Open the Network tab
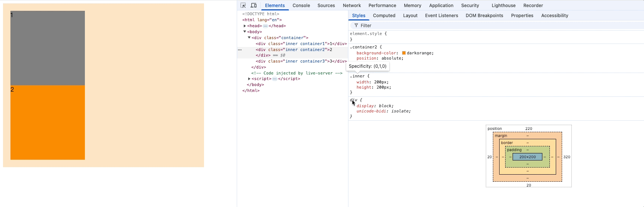The image size is (644, 207). [x=352, y=6]
